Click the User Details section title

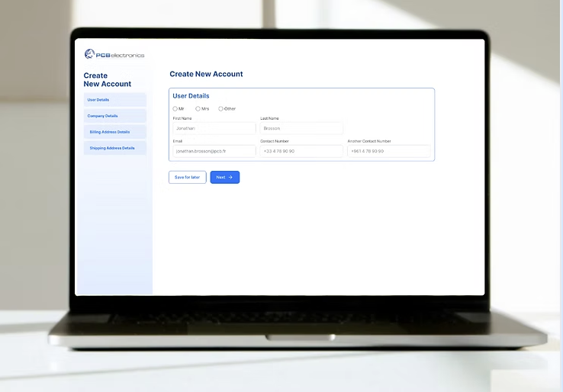[x=191, y=96]
